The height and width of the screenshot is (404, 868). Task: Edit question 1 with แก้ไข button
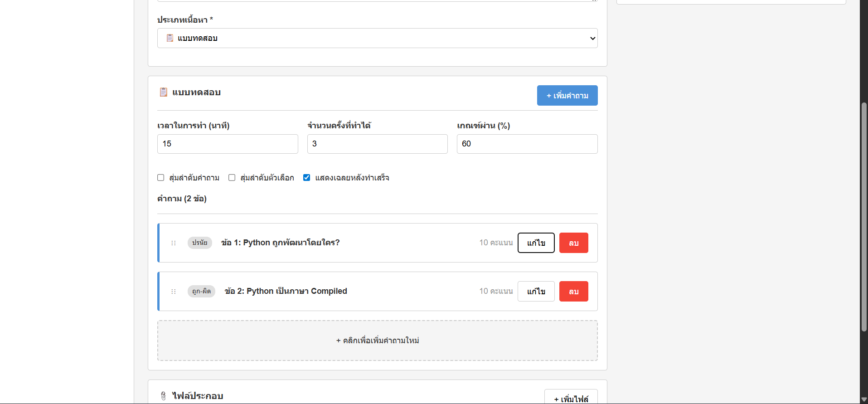pos(536,243)
